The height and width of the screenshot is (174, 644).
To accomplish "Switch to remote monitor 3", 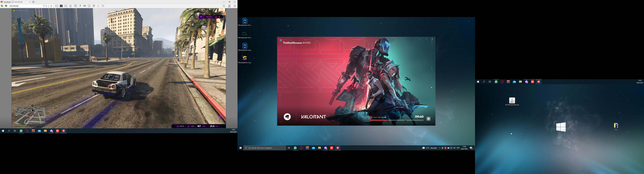I will [x=66, y=6].
